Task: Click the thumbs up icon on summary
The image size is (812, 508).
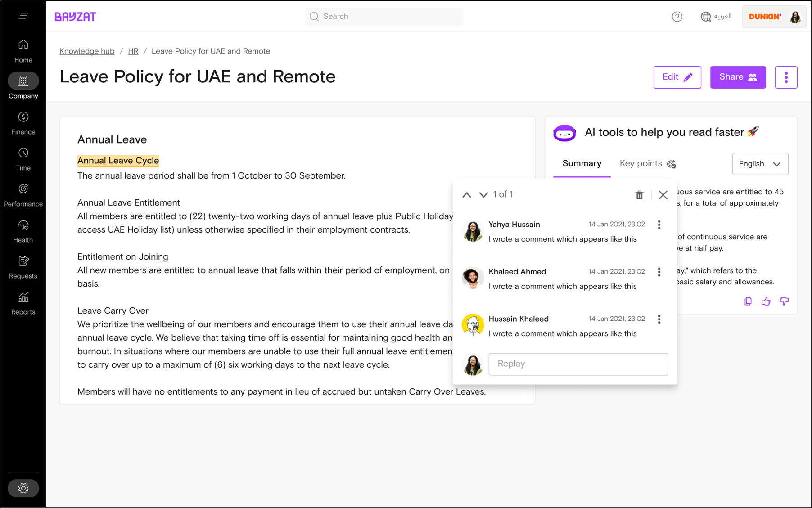Action: pyautogui.click(x=766, y=301)
